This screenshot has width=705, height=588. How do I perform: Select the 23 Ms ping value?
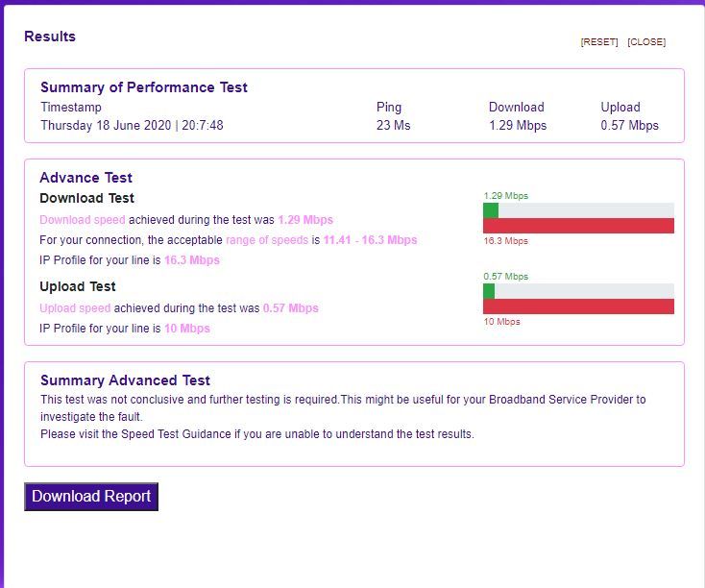[x=393, y=126]
